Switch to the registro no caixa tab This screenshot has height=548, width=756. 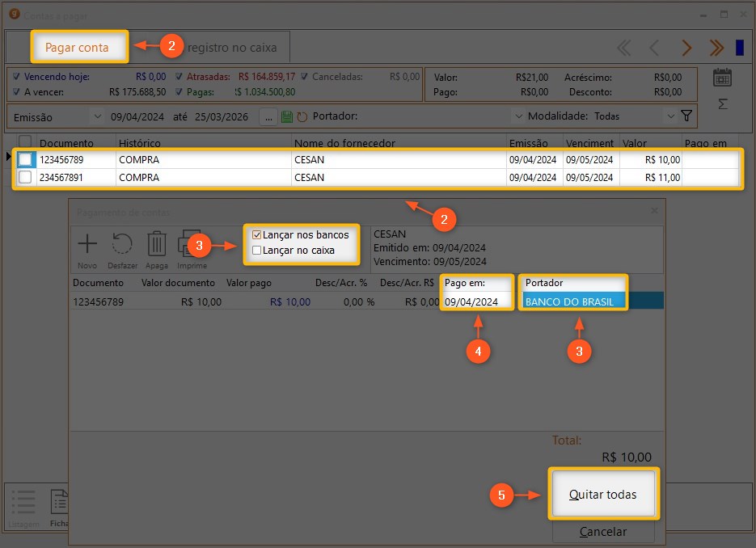pos(232,48)
